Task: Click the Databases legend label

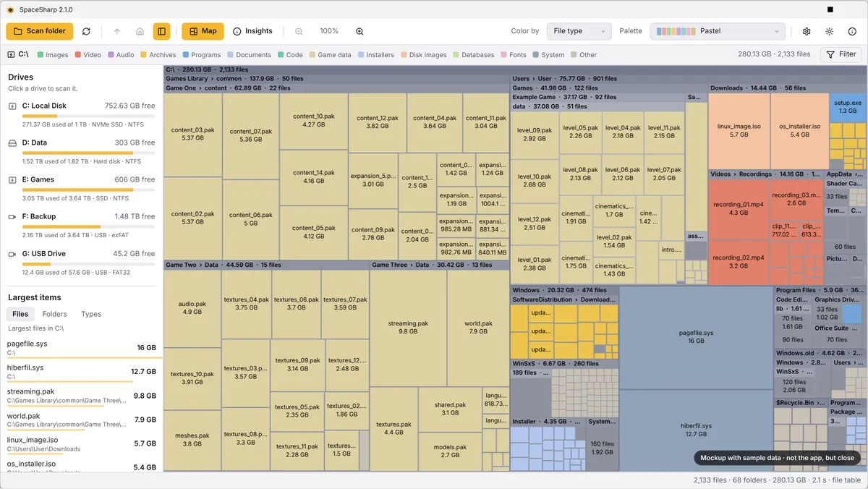Action: click(x=477, y=55)
